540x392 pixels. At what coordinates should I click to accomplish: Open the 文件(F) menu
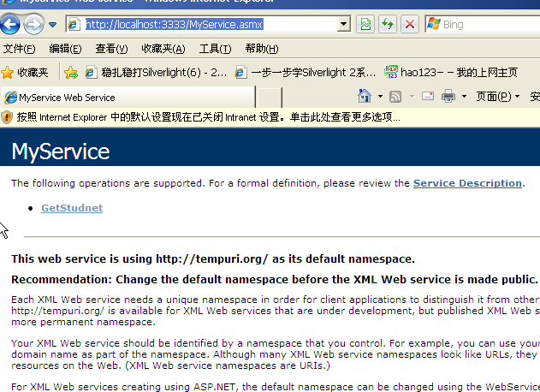click(x=20, y=49)
